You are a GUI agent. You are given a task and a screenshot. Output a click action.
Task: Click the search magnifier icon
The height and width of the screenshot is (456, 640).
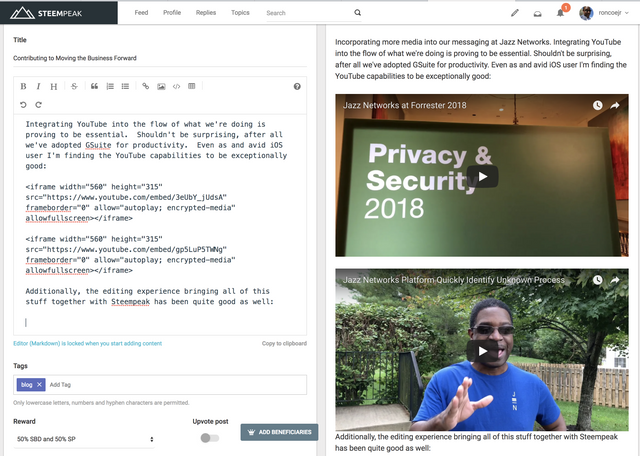pyautogui.click(x=358, y=13)
